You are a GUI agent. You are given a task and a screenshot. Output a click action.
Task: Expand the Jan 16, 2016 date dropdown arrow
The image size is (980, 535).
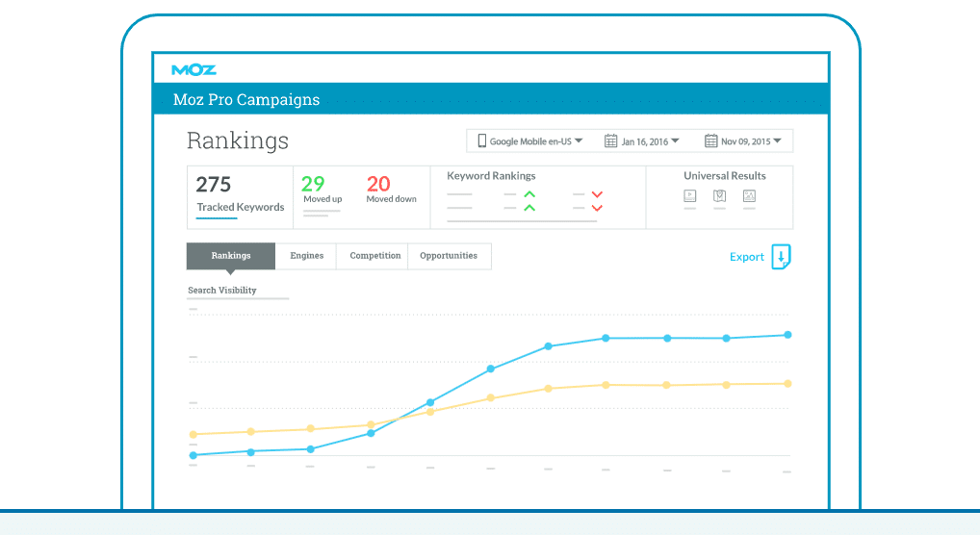675,141
